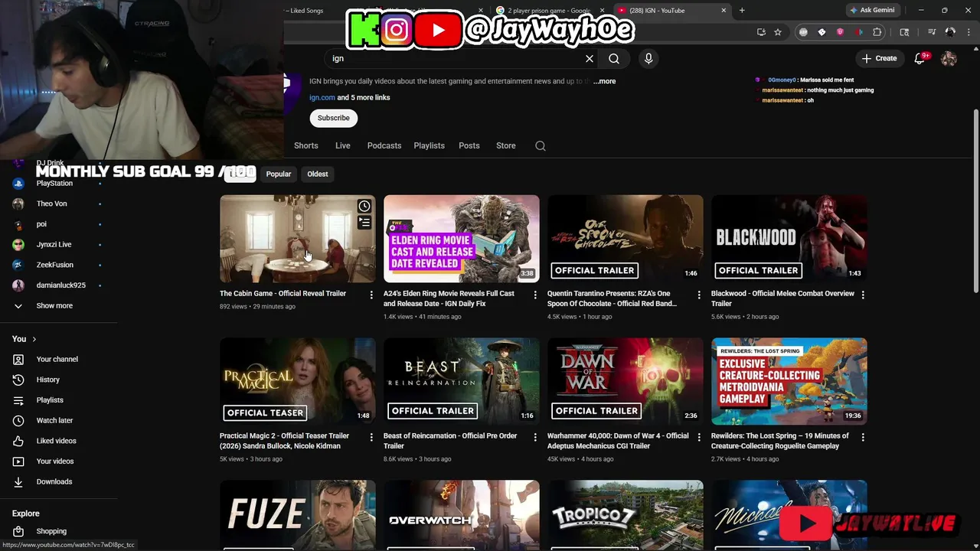The image size is (980, 551).
Task: Play the Elden Ring Movie thumbnail
Action: [x=462, y=239]
